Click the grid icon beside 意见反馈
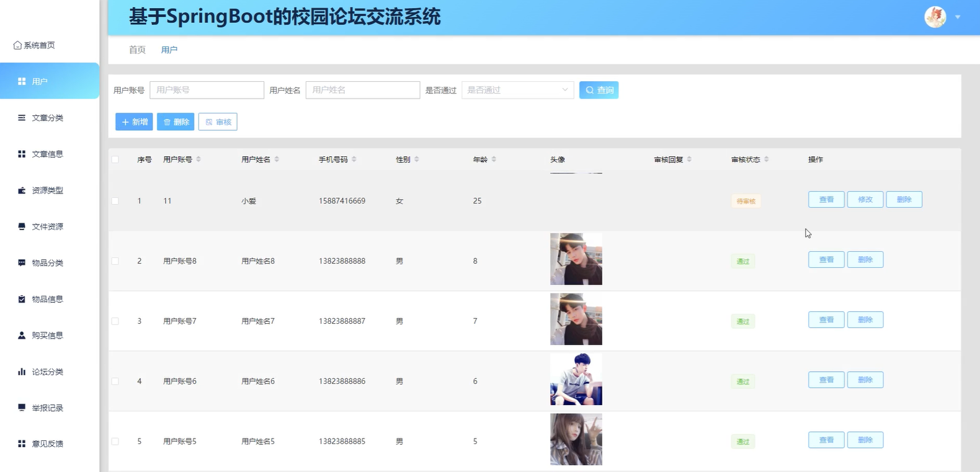This screenshot has height=472, width=980. point(22,443)
